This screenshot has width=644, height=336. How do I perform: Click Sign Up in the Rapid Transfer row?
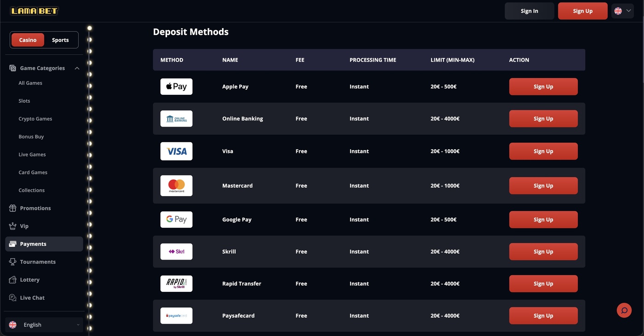pos(543,284)
